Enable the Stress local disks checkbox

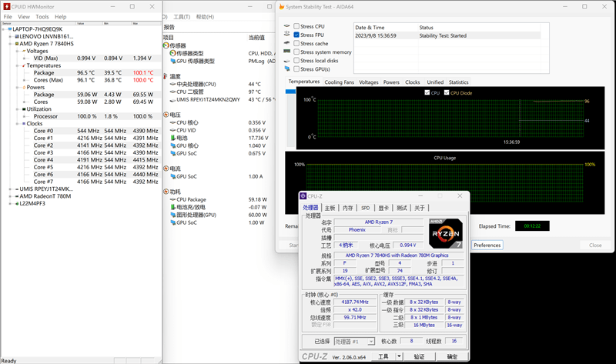[x=296, y=61]
